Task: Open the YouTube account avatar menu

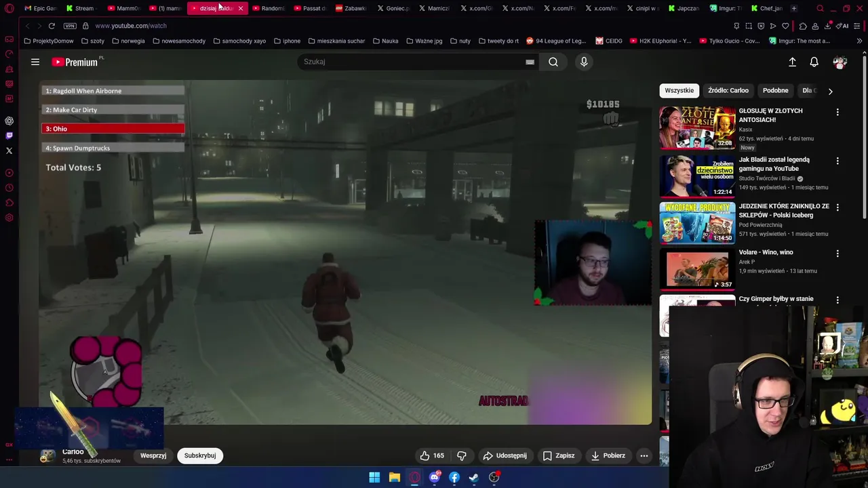Action: tap(840, 62)
